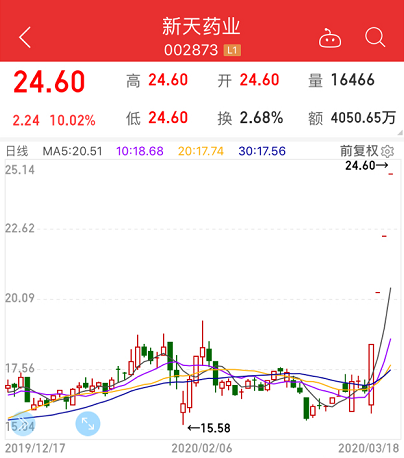Viewport: 404px width, 458px height.
Task: Open the robot assistant icon
Action: (x=330, y=38)
